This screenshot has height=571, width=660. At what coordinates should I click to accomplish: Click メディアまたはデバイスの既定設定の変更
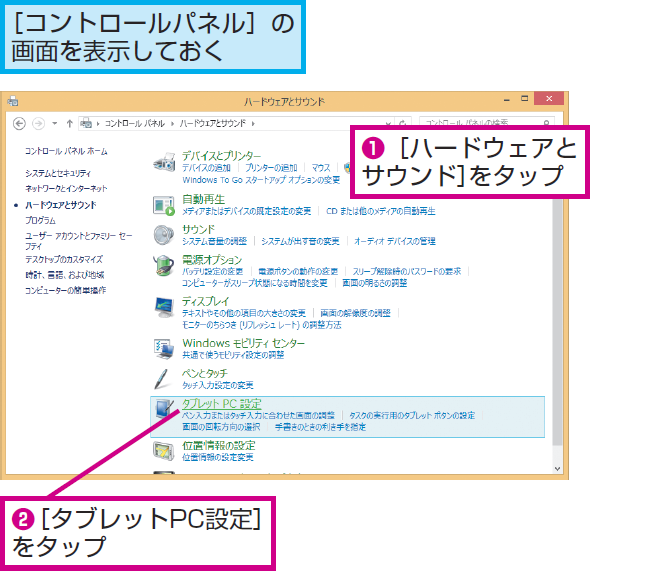coord(246,211)
